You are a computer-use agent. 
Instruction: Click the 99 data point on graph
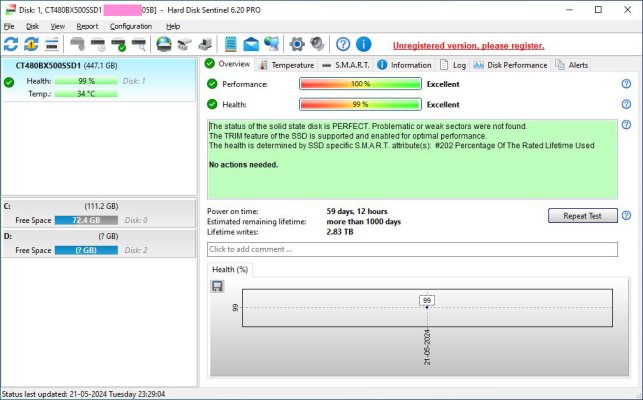[x=427, y=307]
